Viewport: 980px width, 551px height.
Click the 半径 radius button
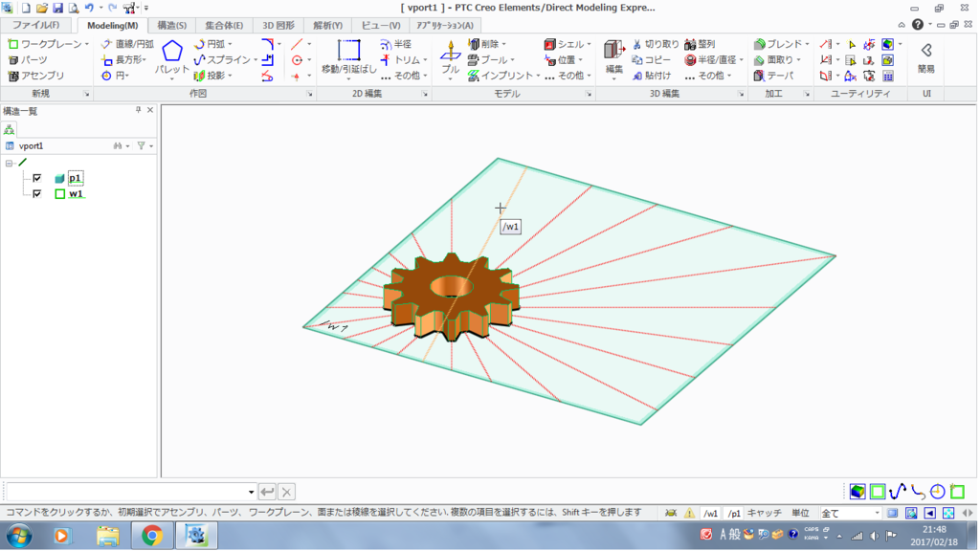click(x=396, y=44)
